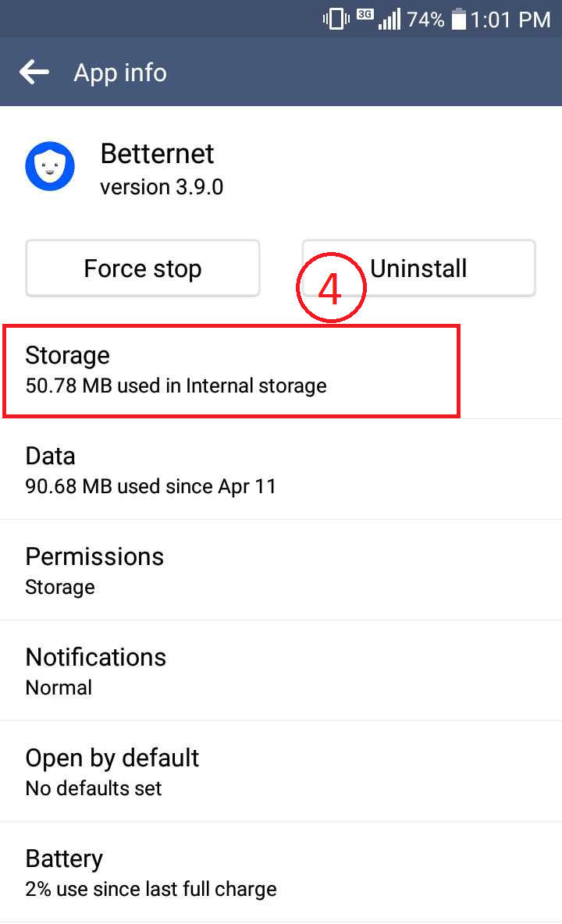Screen dimensions: 562x924
Task: Tap the Betternet app name text
Action: (158, 154)
